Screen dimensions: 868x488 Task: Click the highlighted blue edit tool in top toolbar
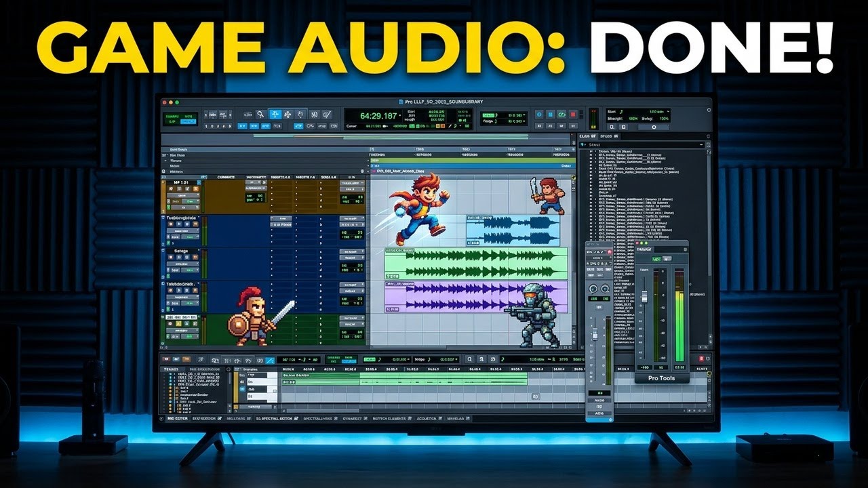pos(275,115)
